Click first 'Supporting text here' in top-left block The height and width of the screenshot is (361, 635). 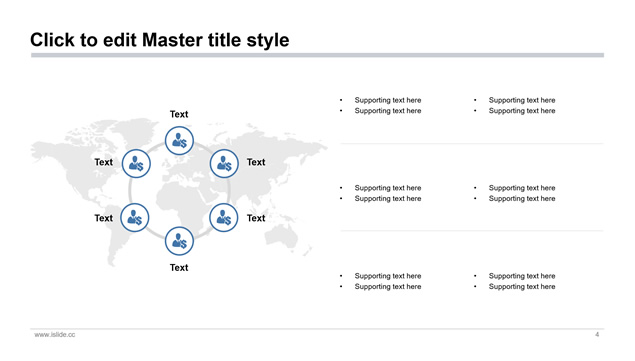(x=388, y=100)
